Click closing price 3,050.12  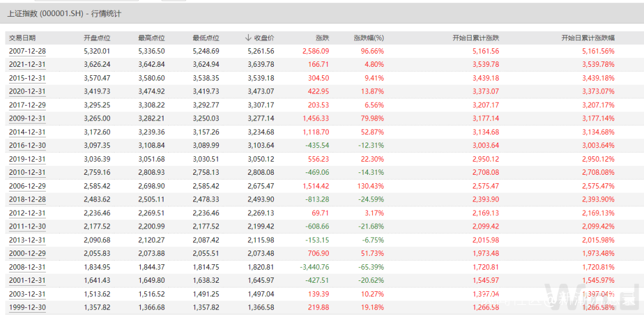click(x=261, y=159)
